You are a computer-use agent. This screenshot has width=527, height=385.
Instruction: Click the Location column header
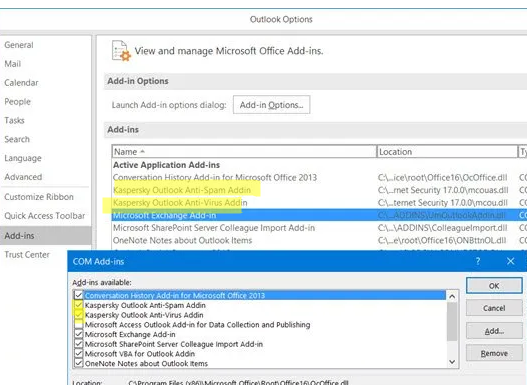[447, 152]
